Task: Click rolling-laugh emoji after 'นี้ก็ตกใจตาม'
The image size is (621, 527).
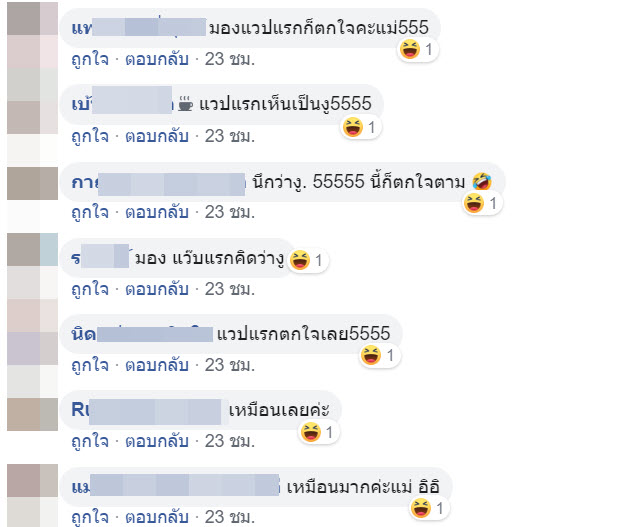Action: pyautogui.click(x=482, y=182)
